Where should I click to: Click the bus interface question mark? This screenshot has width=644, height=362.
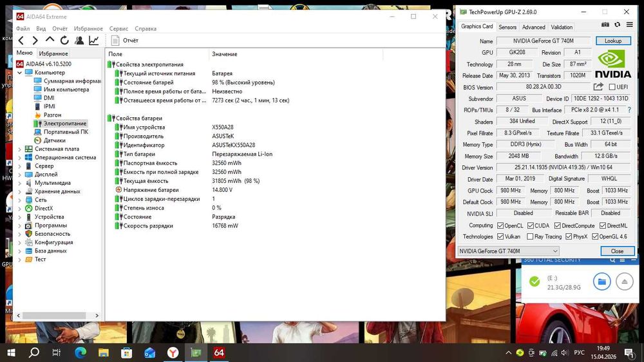click(x=629, y=110)
